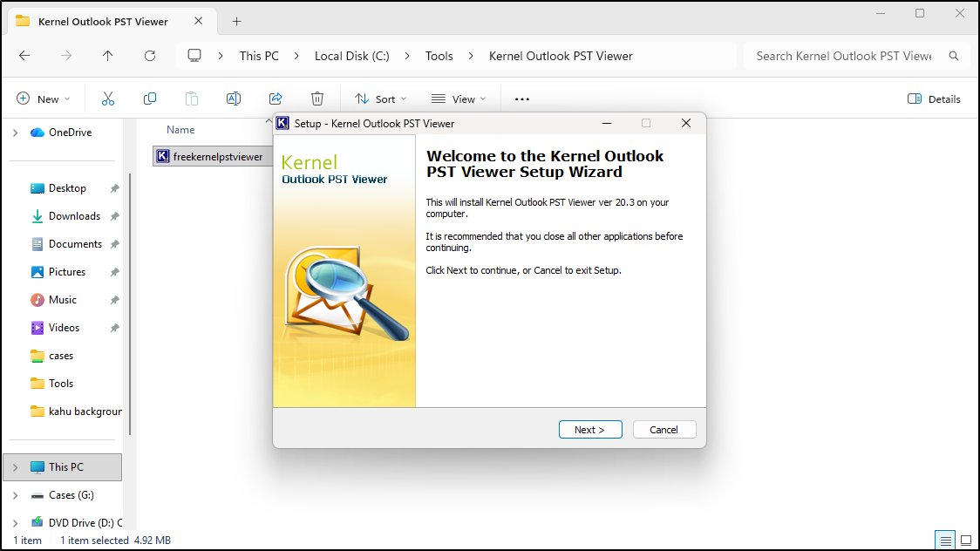
Task: Click the Share icon in toolbar
Action: click(276, 99)
